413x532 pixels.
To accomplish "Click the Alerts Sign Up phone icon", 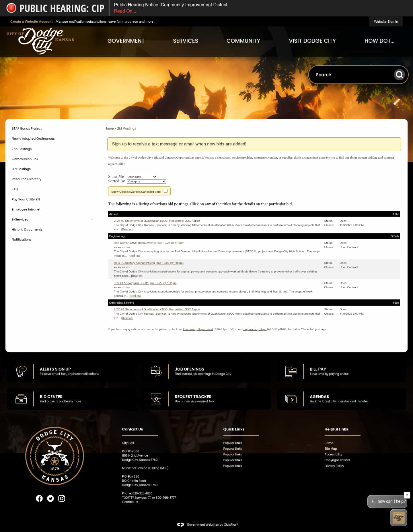I will point(21,371).
